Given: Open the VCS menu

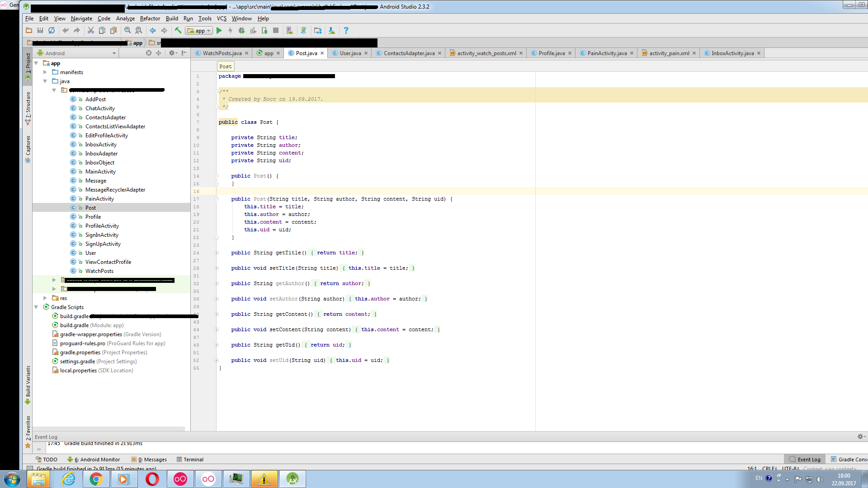Looking at the screenshot, I should (x=222, y=19).
